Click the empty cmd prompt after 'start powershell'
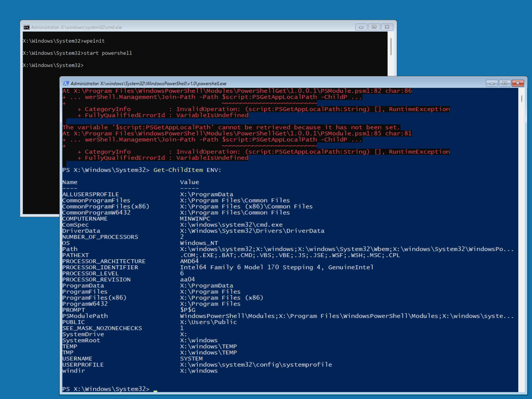This screenshot has height=399, width=532. click(53, 65)
